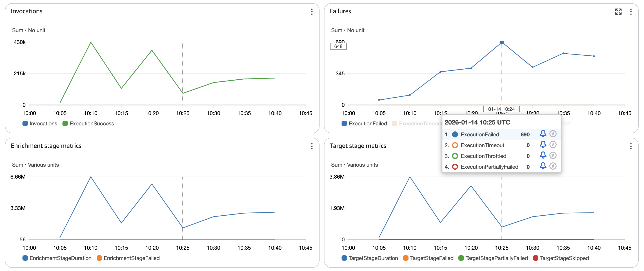Toggle TargetStageSkipped series in legend
Screen dimensions: 644x271
(561, 258)
